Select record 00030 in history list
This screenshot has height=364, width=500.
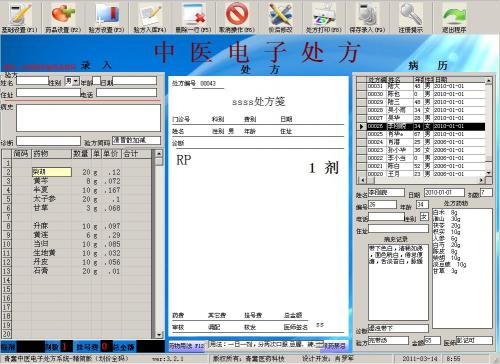coord(426,94)
